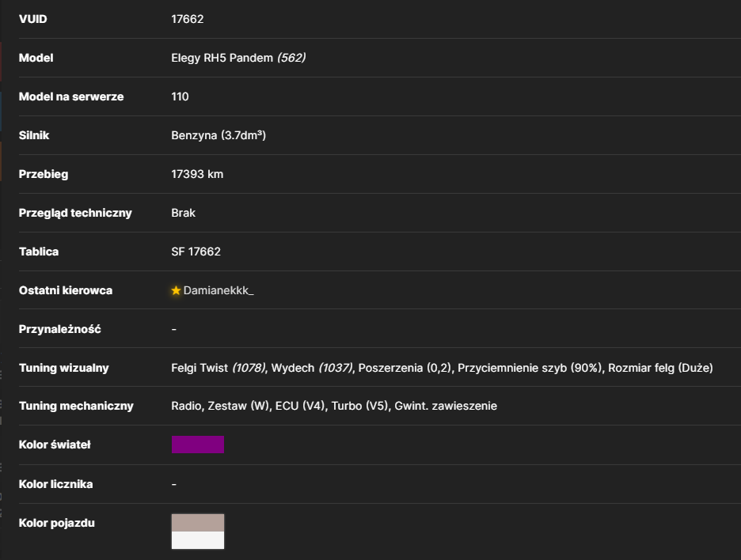Open the Damianekkk_ driver profile link
The width and height of the screenshot is (741, 560).
(x=218, y=290)
